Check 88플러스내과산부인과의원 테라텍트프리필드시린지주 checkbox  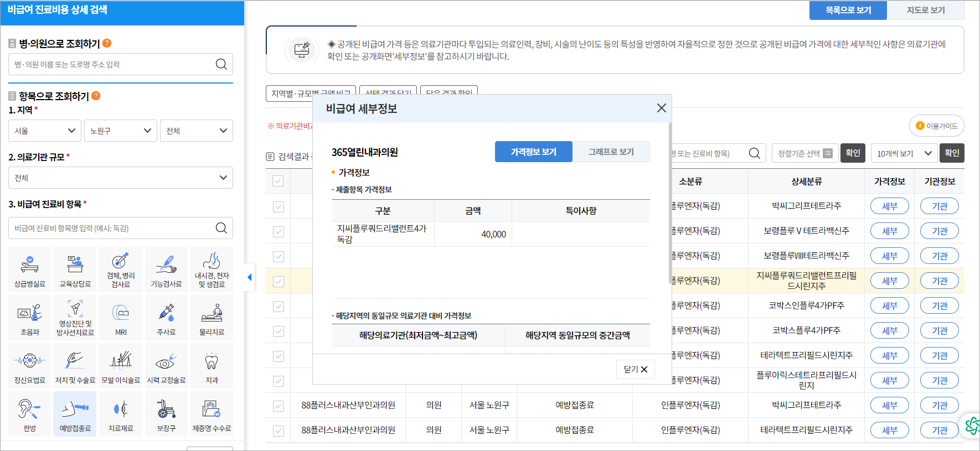278,431
